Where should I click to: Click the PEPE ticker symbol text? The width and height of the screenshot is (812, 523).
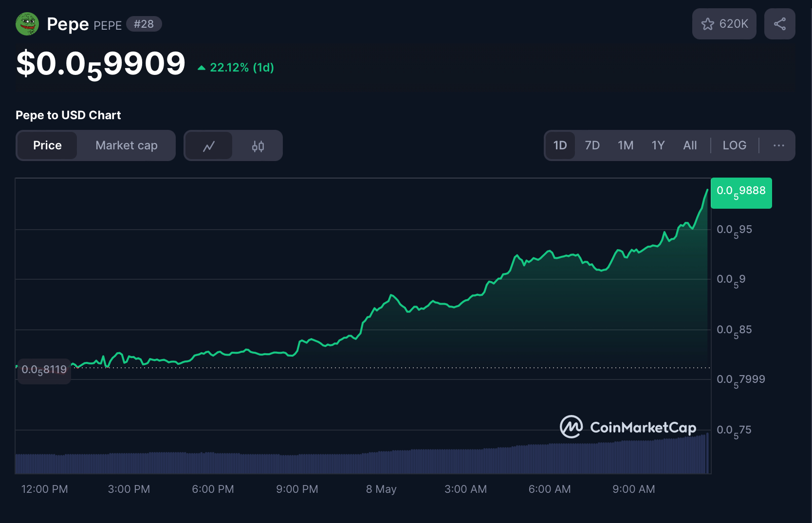[x=108, y=25]
